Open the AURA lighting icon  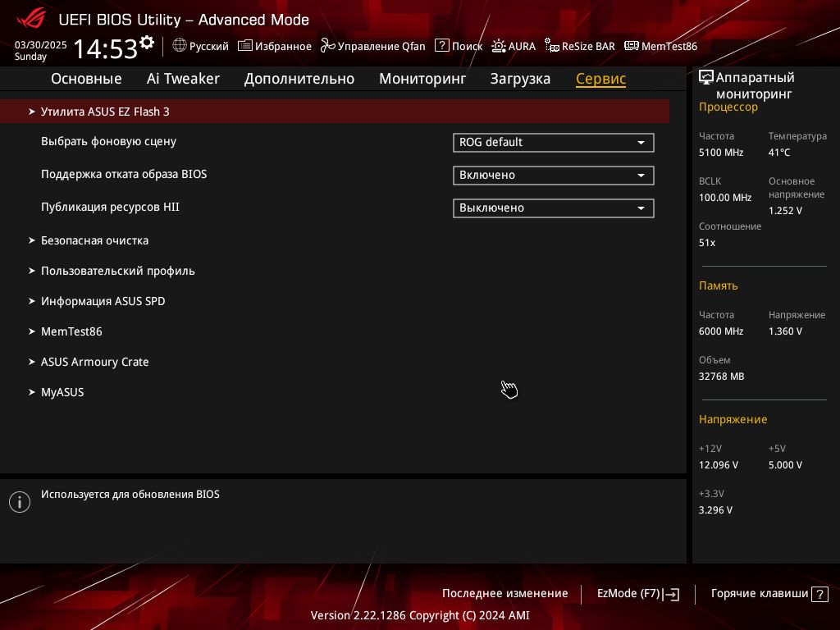tap(498, 46)
